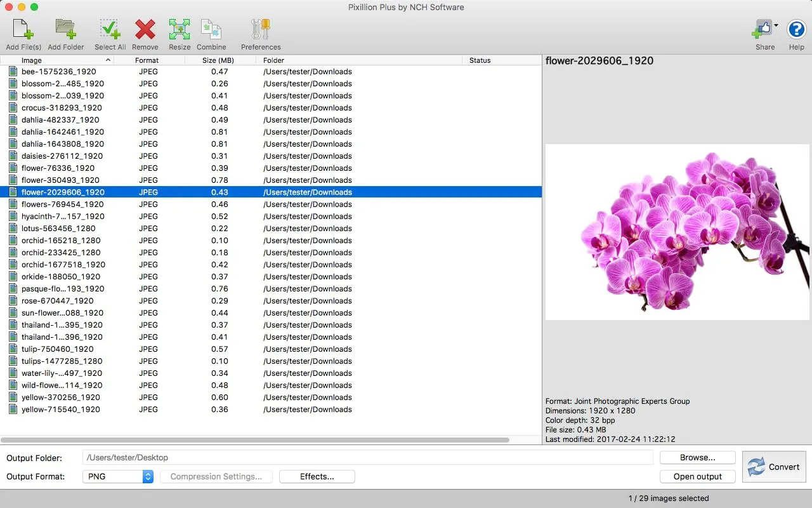Click file icon of orkide-188050_1920

[x=13, y=277]
